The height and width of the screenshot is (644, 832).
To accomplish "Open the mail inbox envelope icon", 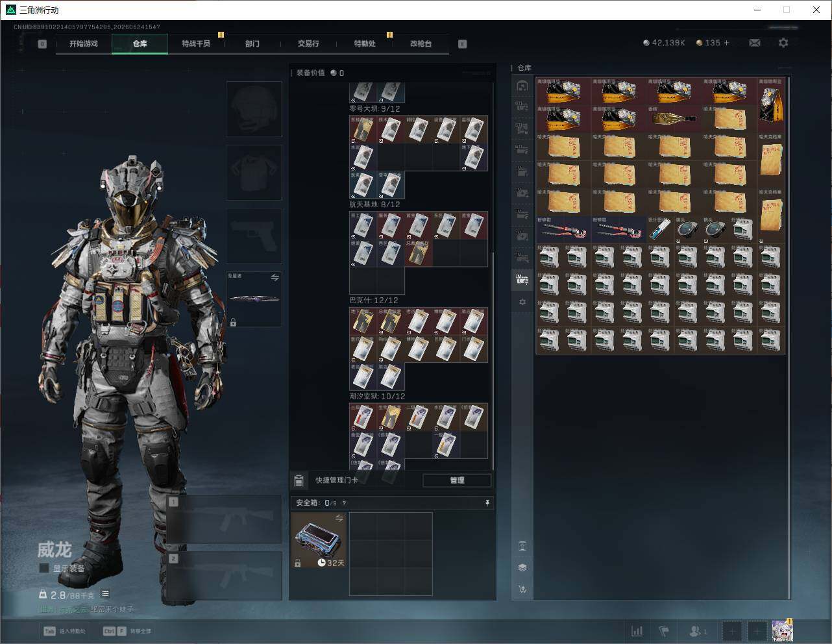I will (754, 43).
